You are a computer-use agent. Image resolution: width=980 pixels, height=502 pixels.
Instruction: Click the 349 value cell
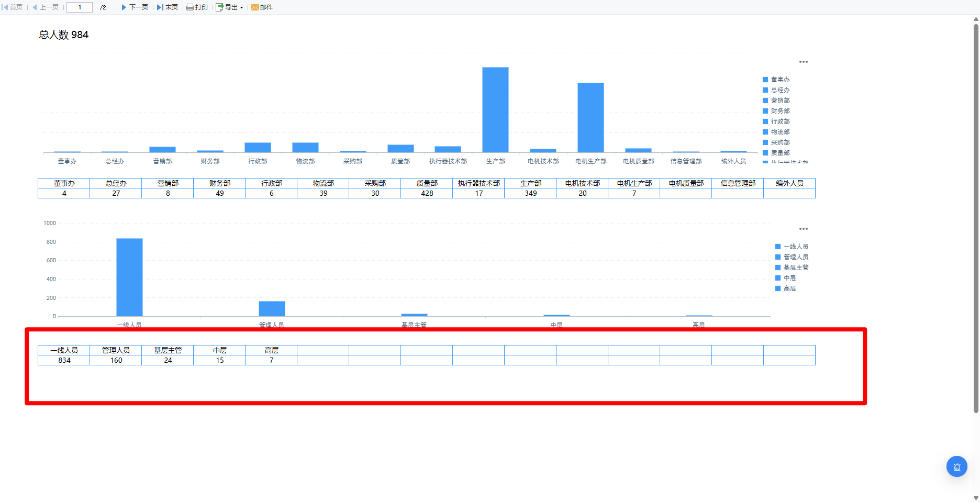click(530, 193)
